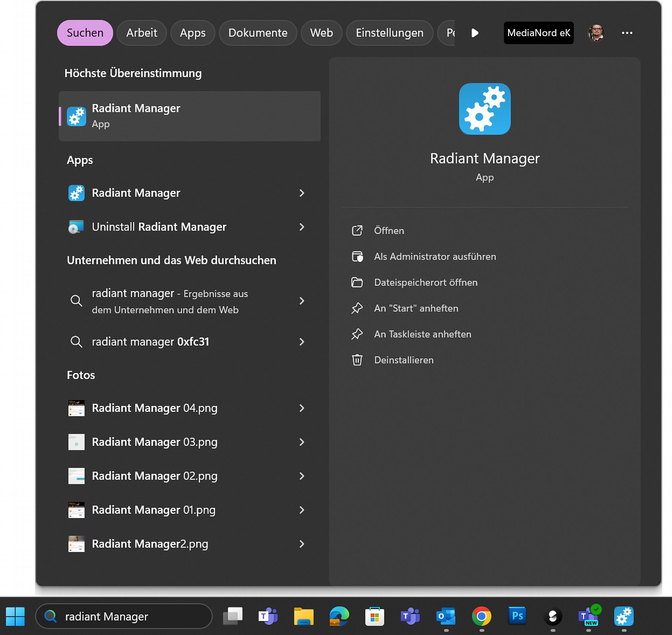Switch to the Arbeit tab
672x635 pixels.
point(142,33)
